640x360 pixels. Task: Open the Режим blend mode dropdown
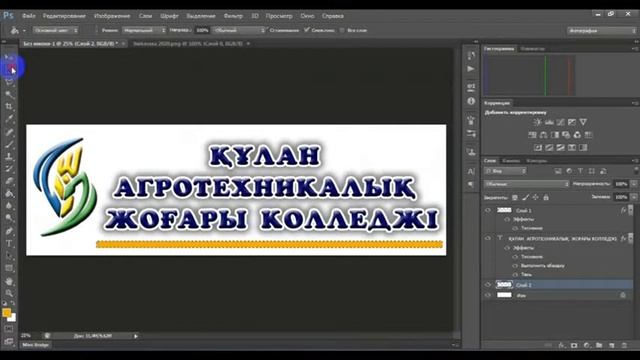[144, 30]
